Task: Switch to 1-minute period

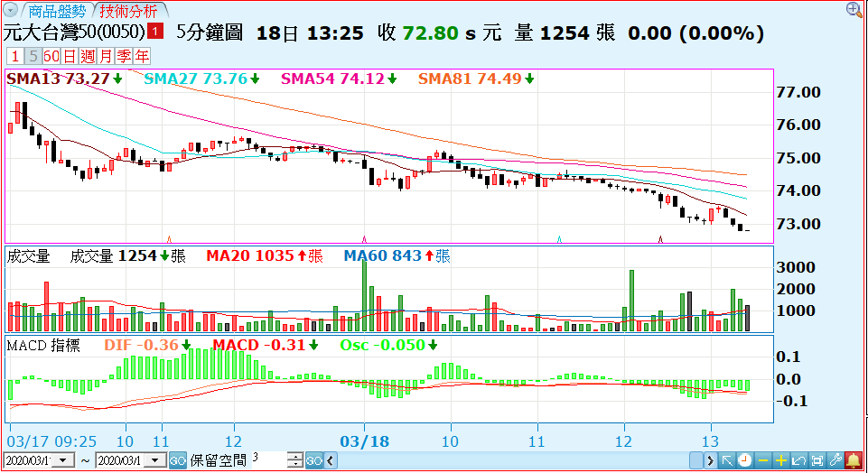Action: [x=14, y=56]
